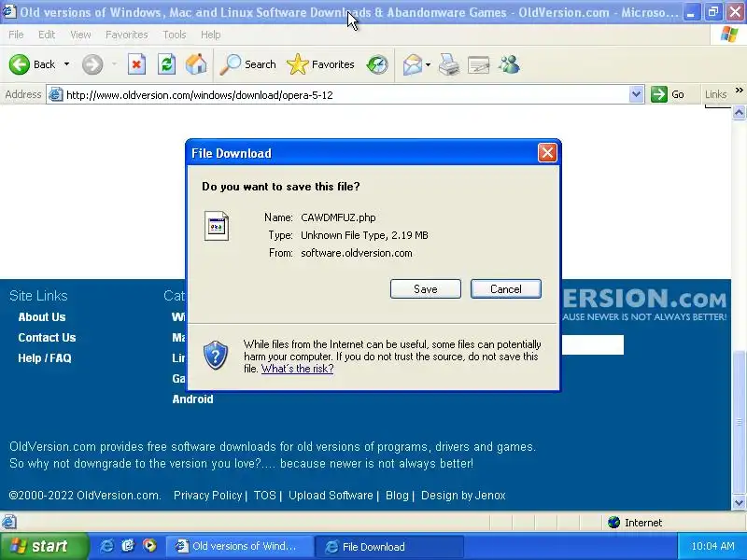Stop page loading with red X icon
Image resolution: width=747 pixels, height=560 pixels.
[x=136, y=64]
